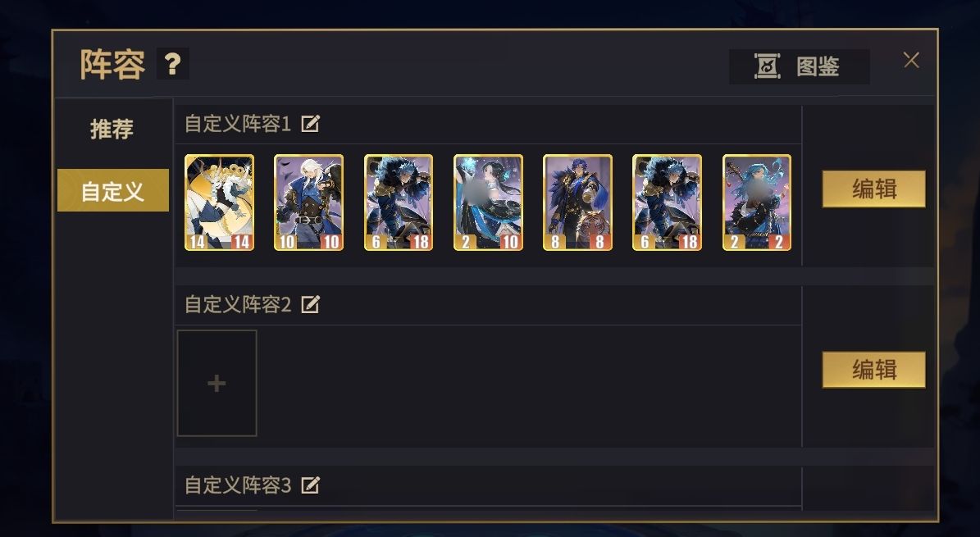
Task: Select the second card showing 6/18
Action: point(667,203)
